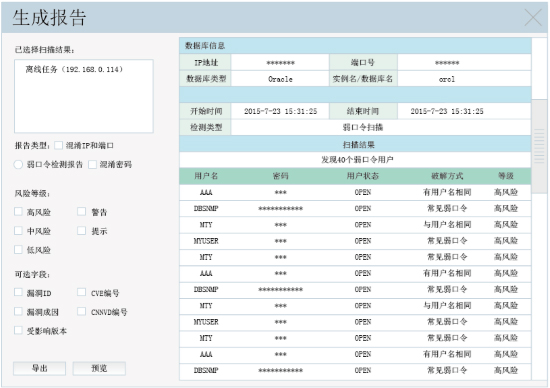Toggle the 提示 checkbox
Screen dimensions: 550x388
click(81, 230)
